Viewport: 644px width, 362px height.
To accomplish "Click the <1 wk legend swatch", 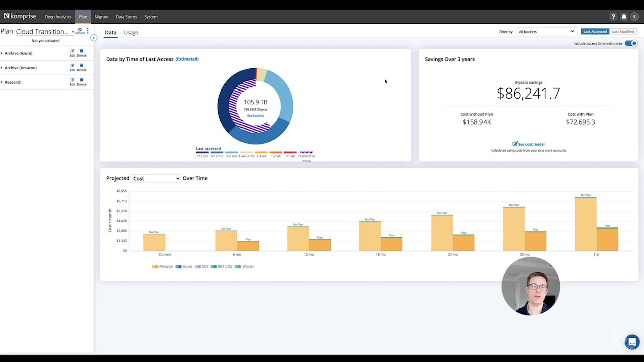I will (290, 152).
